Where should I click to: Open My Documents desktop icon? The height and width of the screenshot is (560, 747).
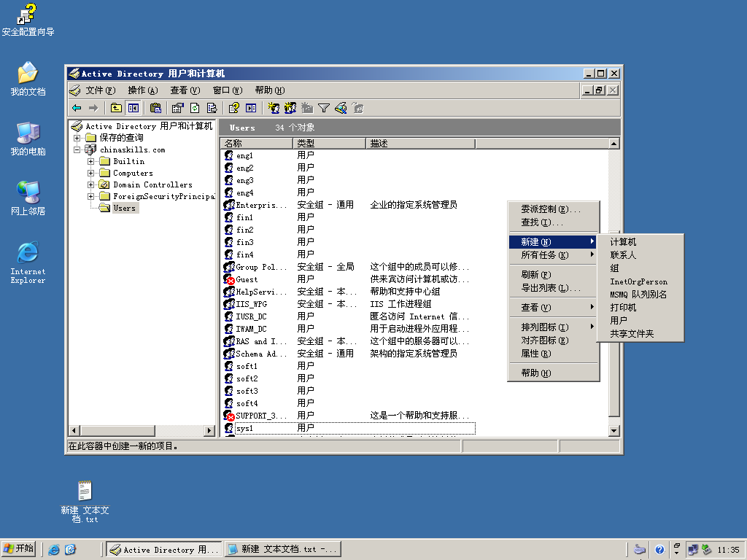tap(28, 79)
